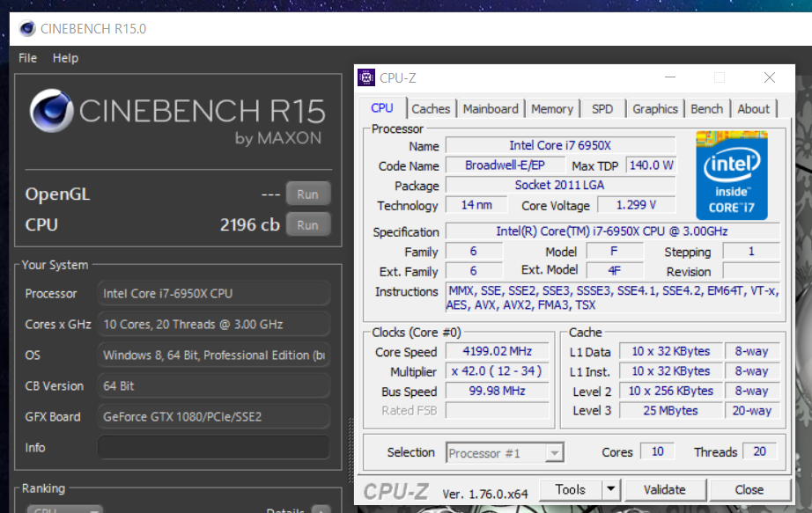Click the Threads count value "20"
This screenshot has width=812, height=513.
pyautogui.click(x=760, y=451)
